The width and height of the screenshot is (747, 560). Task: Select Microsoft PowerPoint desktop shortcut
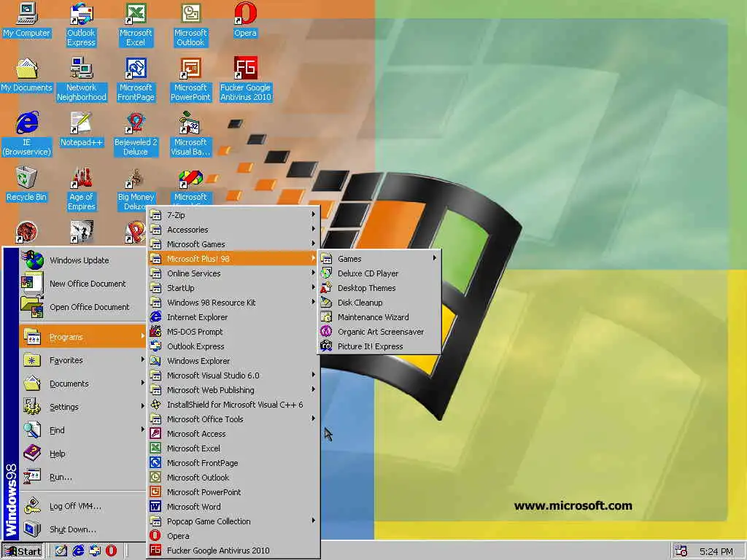click(190, 79)
